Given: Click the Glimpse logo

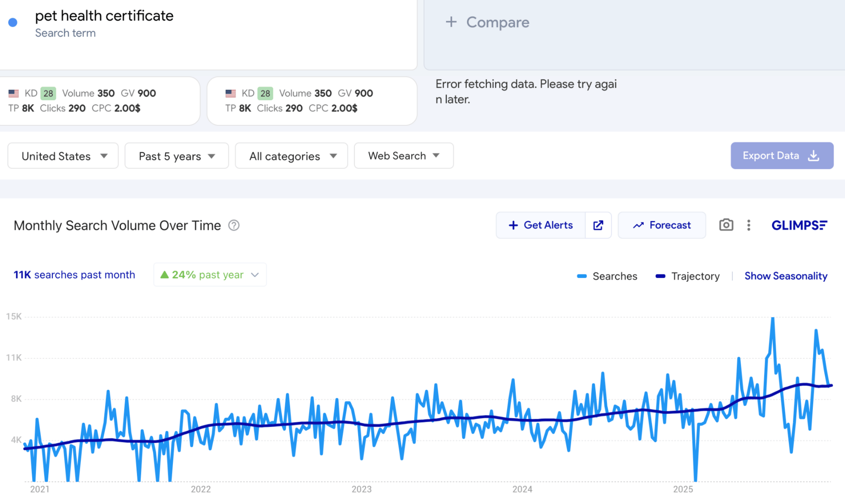Looking at the screenshot, I should click(x=799, y=225).
